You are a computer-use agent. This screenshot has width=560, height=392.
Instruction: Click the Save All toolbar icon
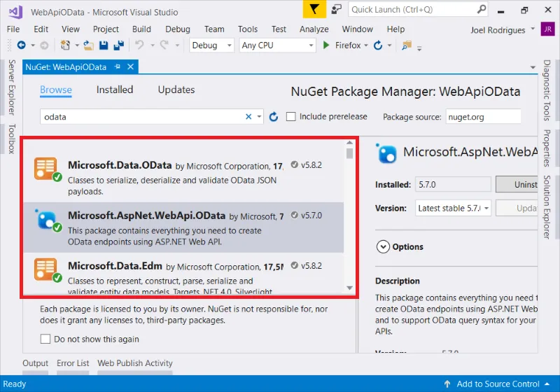(118, 45)
